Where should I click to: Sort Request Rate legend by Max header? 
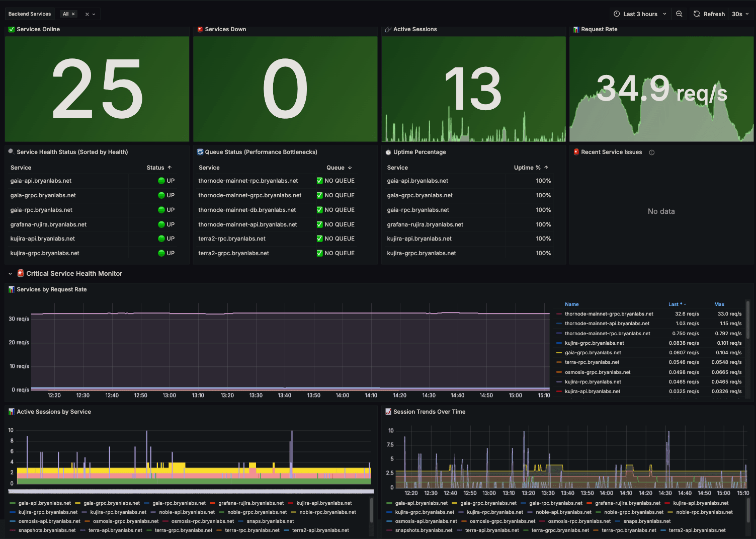point(719,304)
